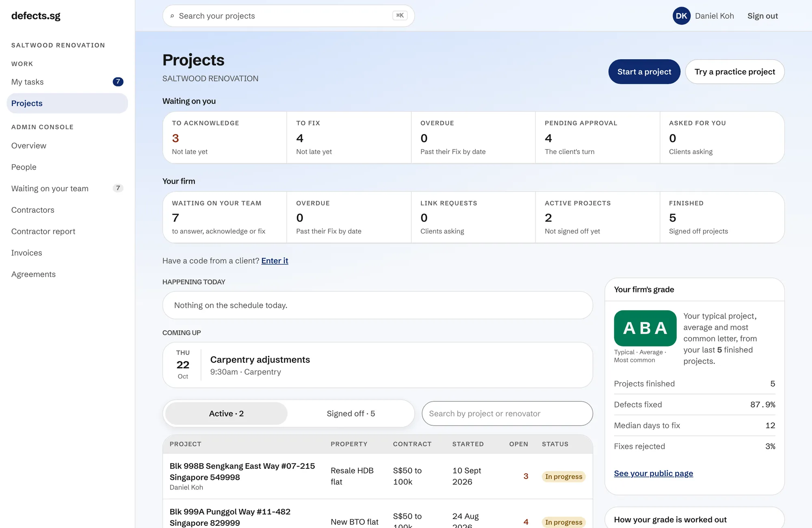
Task: Click the Enter it code link
Action: click(275, 261)
